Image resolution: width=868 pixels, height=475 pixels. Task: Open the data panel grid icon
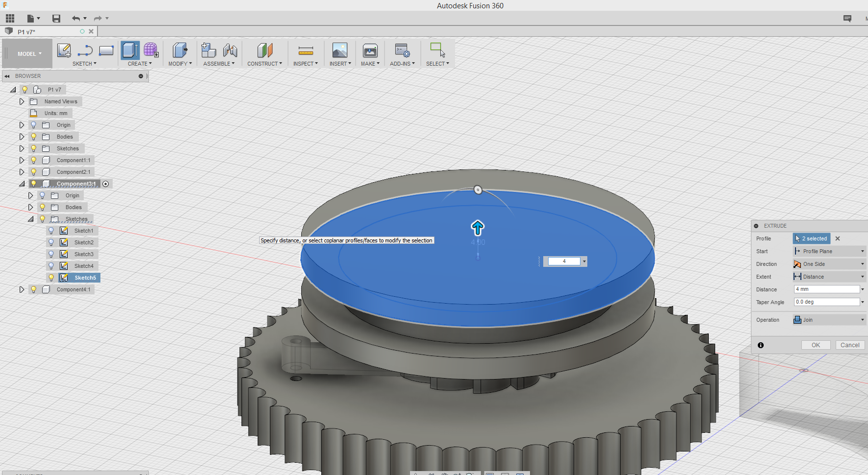10,19
